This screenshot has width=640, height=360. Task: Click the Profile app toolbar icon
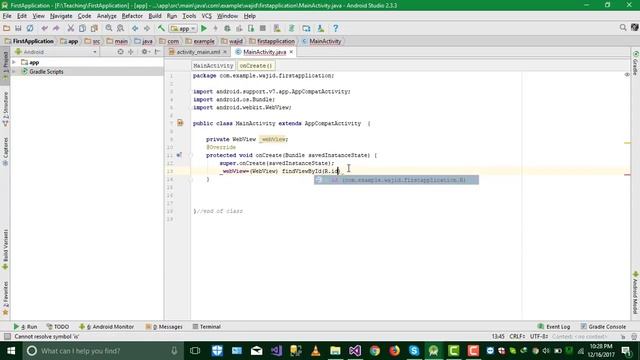coord(239,28)
